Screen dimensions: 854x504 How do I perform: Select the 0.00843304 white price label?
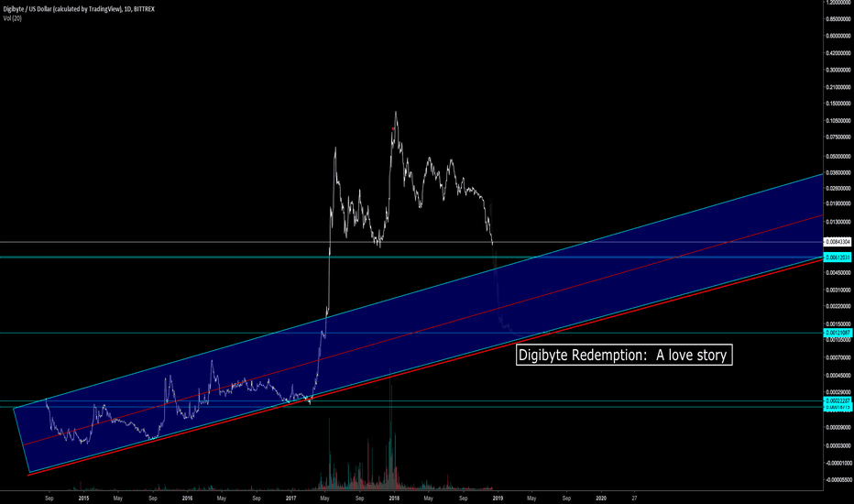(x=838, y=241)
